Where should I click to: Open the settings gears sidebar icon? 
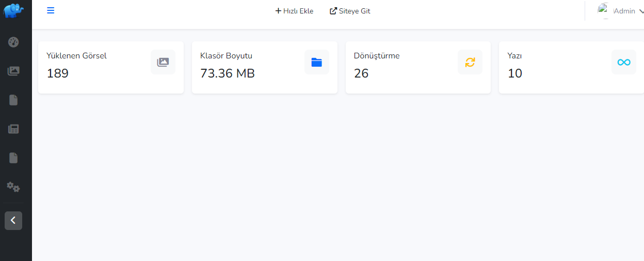click(13, 187)
